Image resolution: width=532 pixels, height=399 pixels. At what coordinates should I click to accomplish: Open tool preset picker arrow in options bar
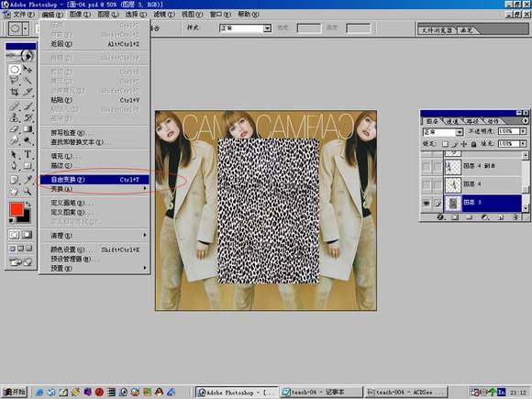(26, 28)
